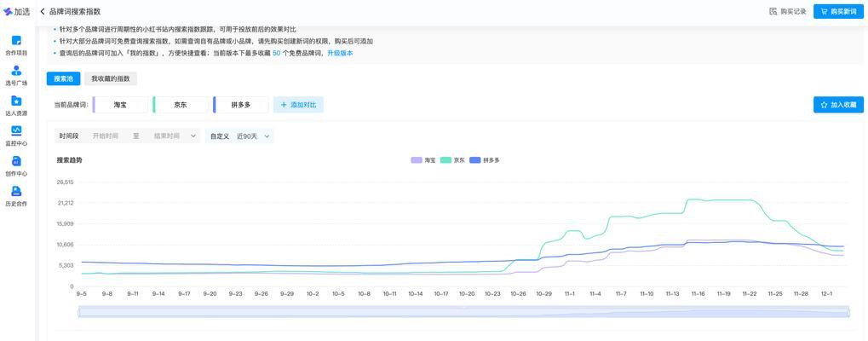Click the 11-16 x-axis date label
The width and height of the screenshot is (868, 341).
point(698,293)
